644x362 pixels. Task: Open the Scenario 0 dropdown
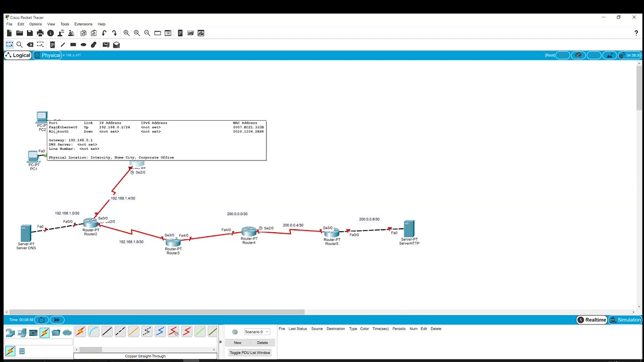pos(257,332)
